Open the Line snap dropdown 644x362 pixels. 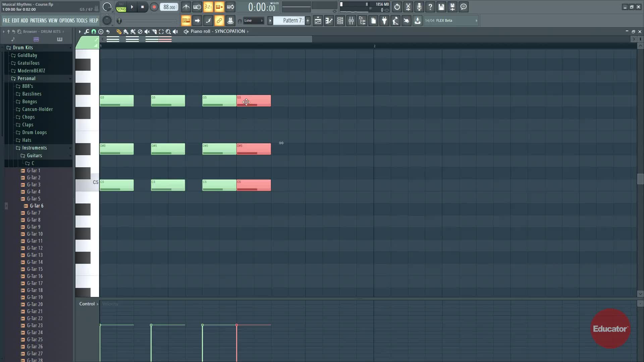pos(254,21)
